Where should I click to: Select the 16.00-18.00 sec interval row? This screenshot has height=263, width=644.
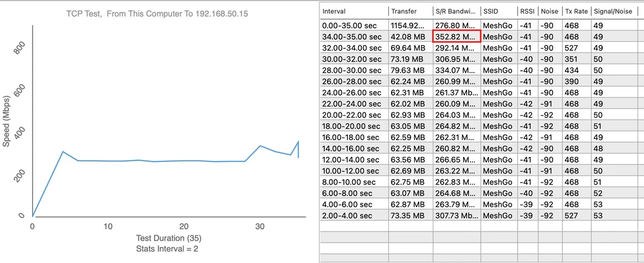353,137
